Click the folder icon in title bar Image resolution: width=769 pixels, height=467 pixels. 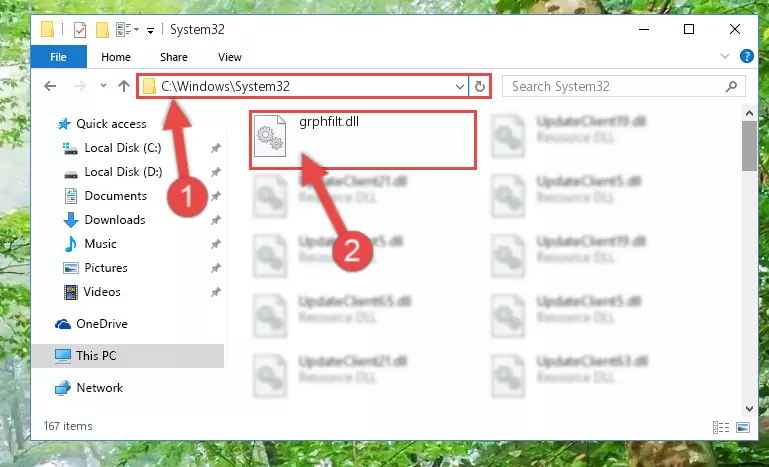coord(48,29)
